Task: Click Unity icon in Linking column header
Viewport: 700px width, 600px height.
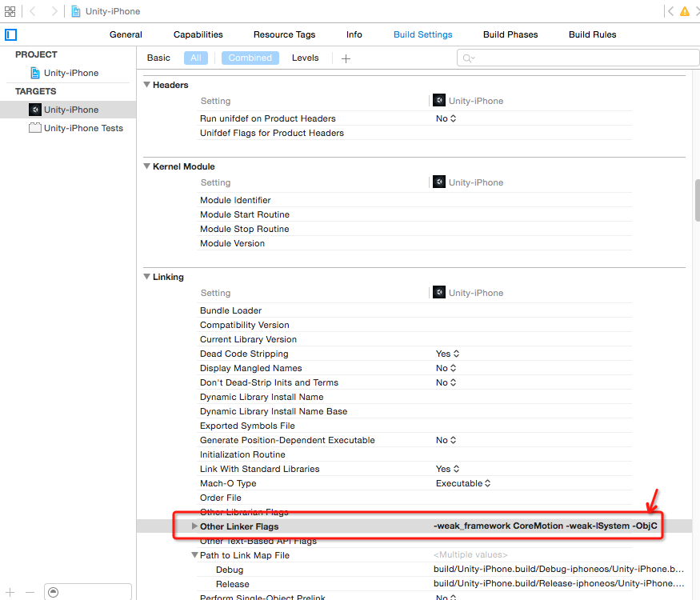Action: tap(439, 293)
